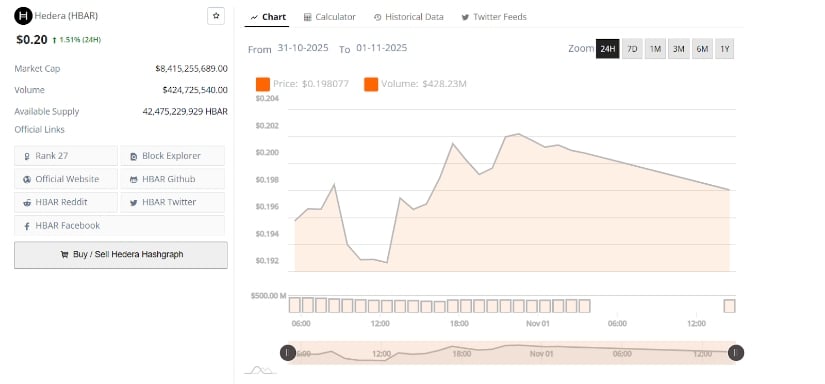Click the Hedera HBAR logo icon

pos(23,16)
